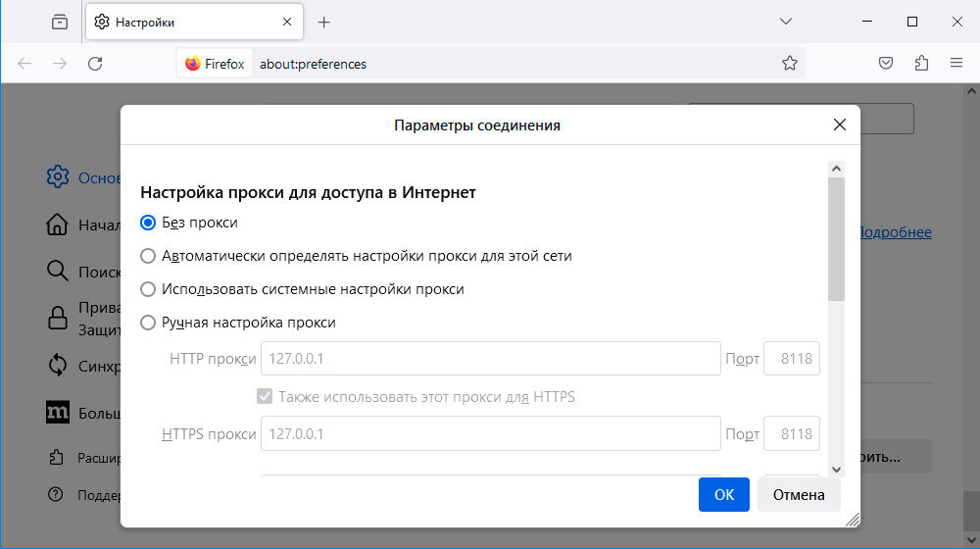Open Приватность и Защита lock section
The width and height of the screenshot is (980, 549).
pos(83,319)
